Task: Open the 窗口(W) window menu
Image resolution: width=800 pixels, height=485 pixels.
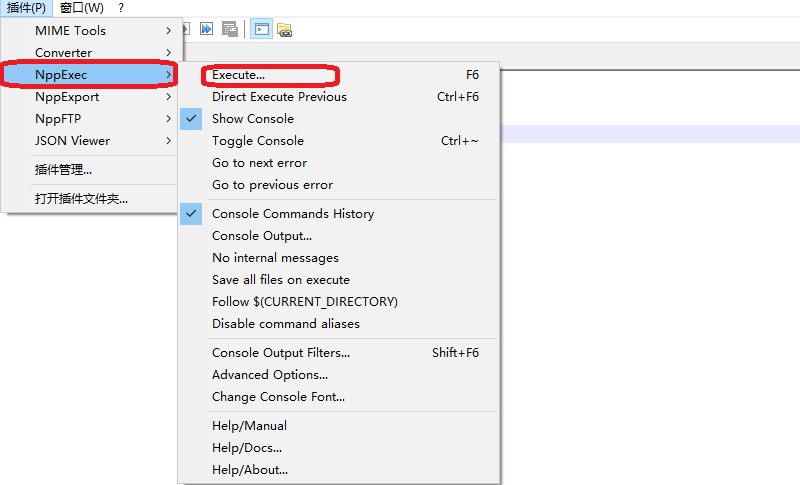Action: pyautogui.click(x=82, y=8)
